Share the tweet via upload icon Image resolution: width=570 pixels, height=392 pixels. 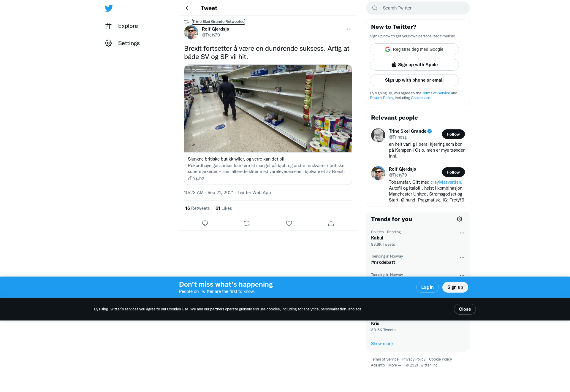[x=331, y=223]
